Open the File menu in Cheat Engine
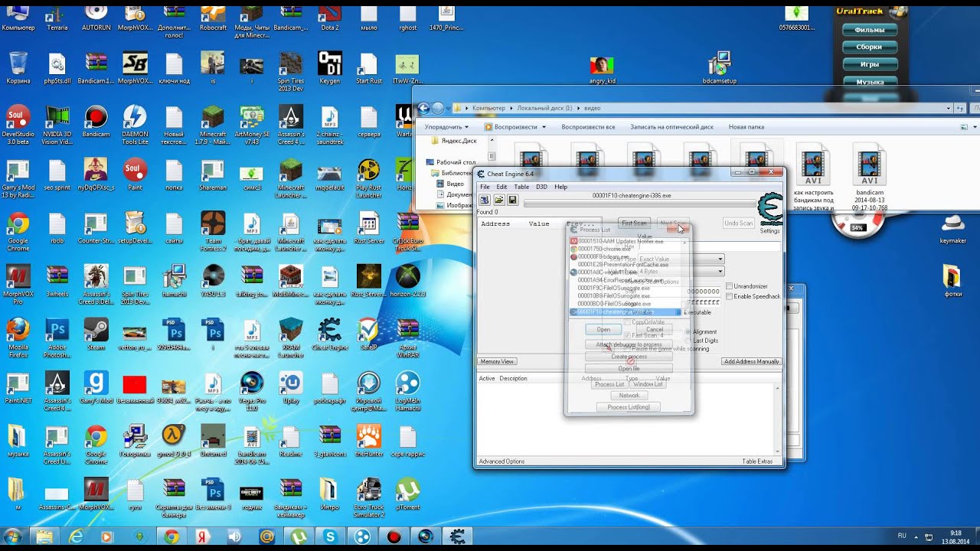Viewport: 980px width, 551px height. pos(485,187)
